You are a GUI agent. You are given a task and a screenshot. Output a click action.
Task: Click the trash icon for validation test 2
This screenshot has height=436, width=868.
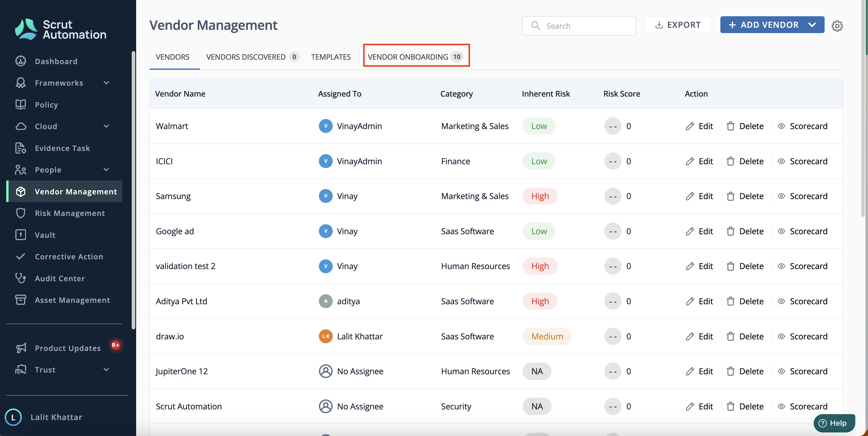tap(730, 266)
